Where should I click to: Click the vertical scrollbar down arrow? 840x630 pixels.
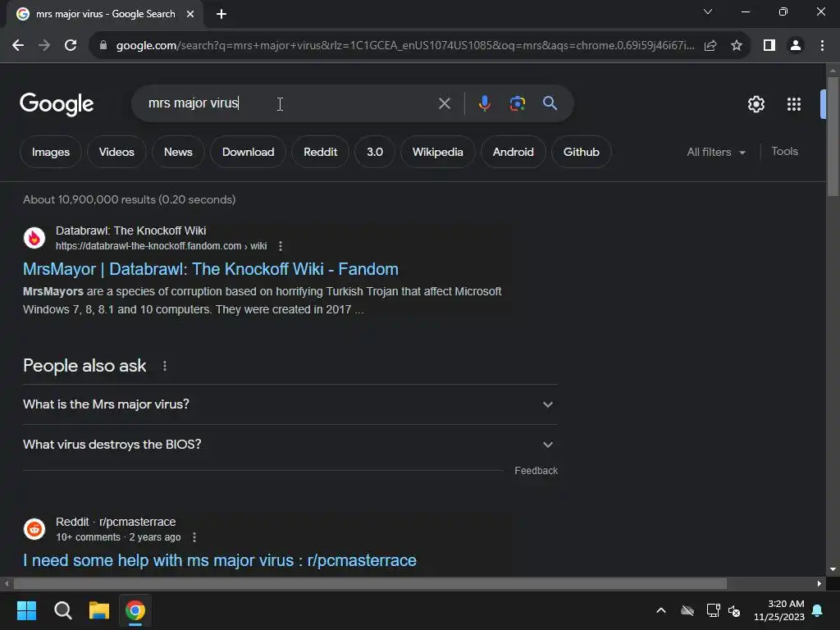coord(833,569)
